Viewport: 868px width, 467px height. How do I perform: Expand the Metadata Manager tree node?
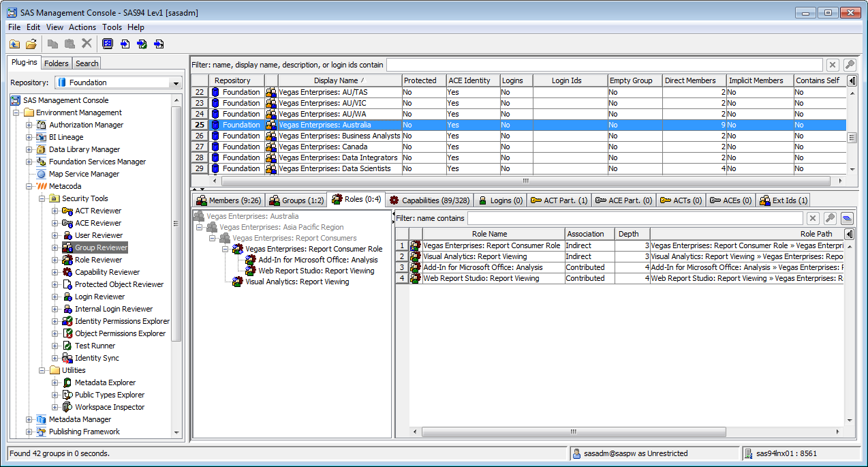(29, 419)
